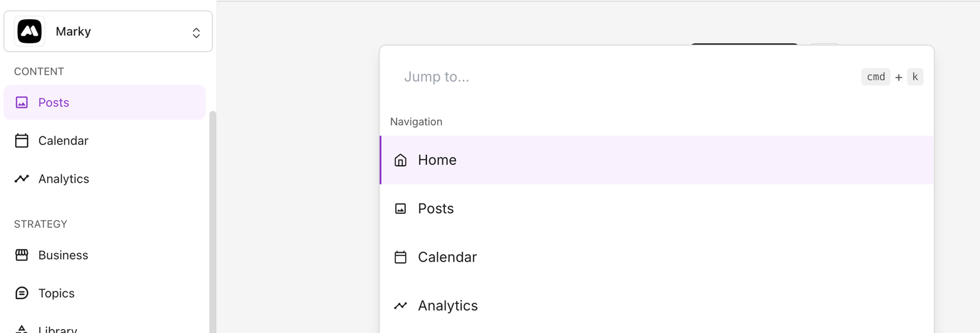
Task: Go to Topics in the Strategy section
Action: tap(56, 293)
